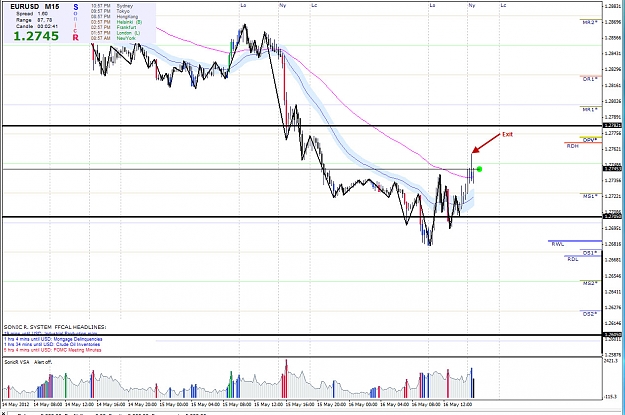This screenshot has height=415, width=625.
Task: Select the Hongkong clock row
Action: 115,17
